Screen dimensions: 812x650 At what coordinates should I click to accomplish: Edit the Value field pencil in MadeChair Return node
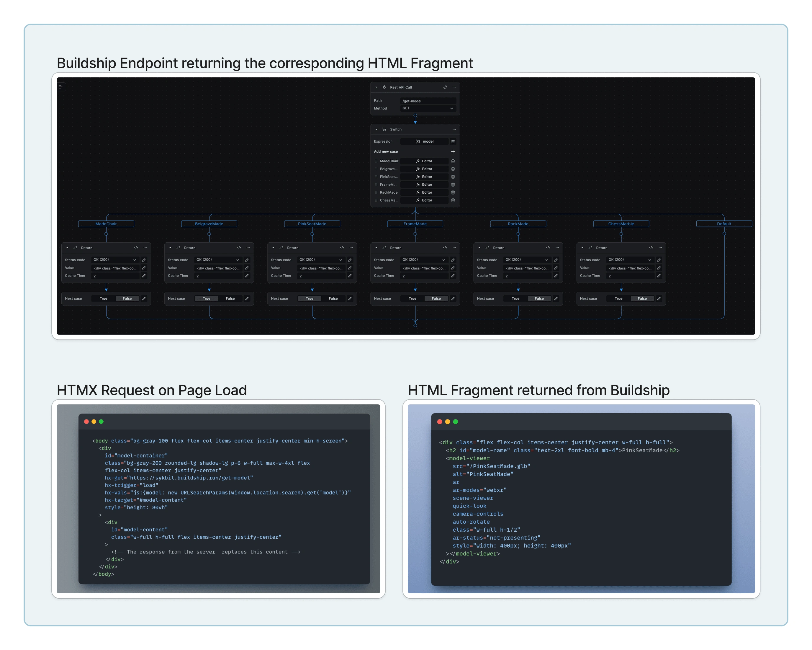144,268
